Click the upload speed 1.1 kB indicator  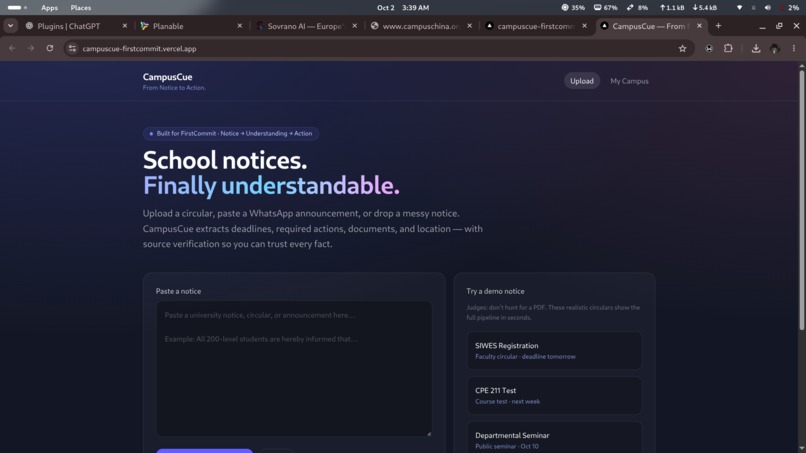click(x=672, y=8)
